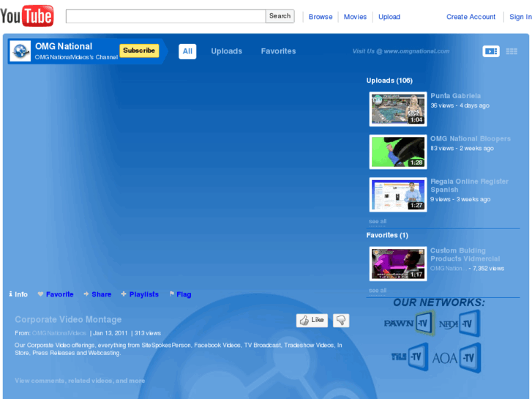Click the thumbs-up Like button
The width and height of the screenshot is (532, 399).
point(312,320)
